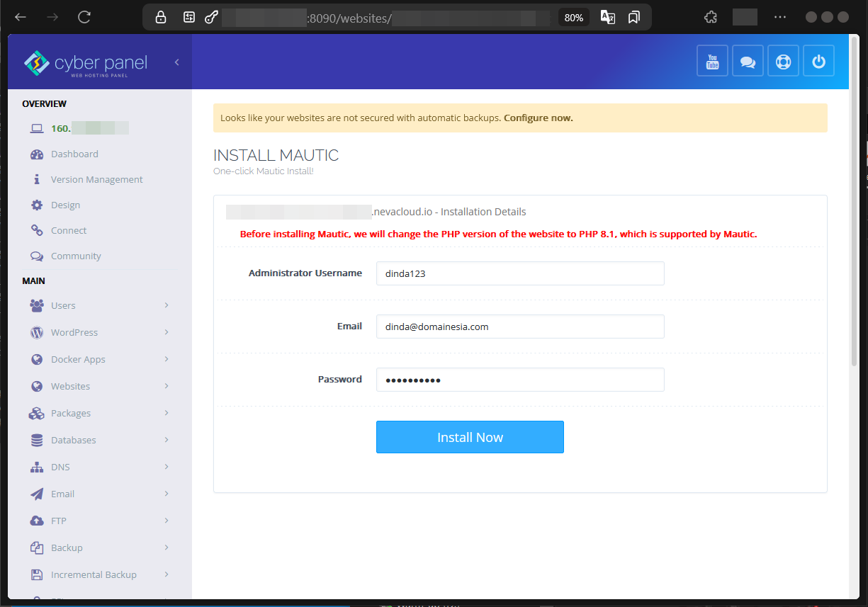This screenshot has width=868, height=607.
Task: Open the browser three-dot menu
Action: [x=779, y=17]
